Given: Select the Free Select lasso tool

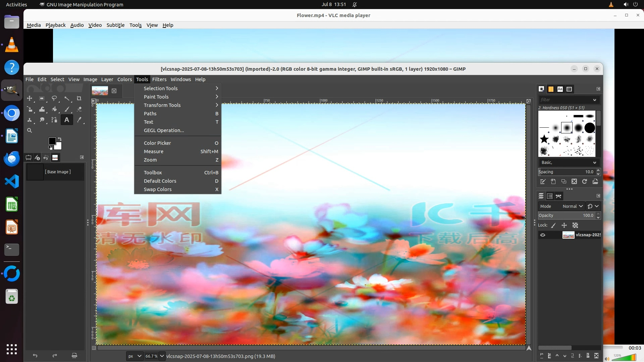Looking at the screenshot, I should (54, 99).
